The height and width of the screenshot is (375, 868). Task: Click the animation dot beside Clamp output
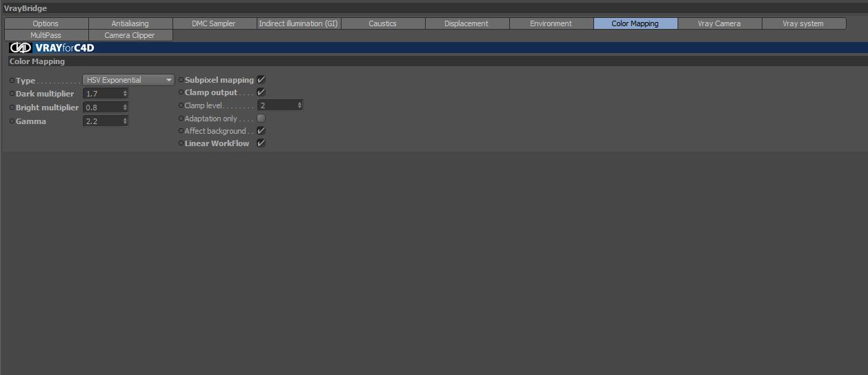[181, 92]
